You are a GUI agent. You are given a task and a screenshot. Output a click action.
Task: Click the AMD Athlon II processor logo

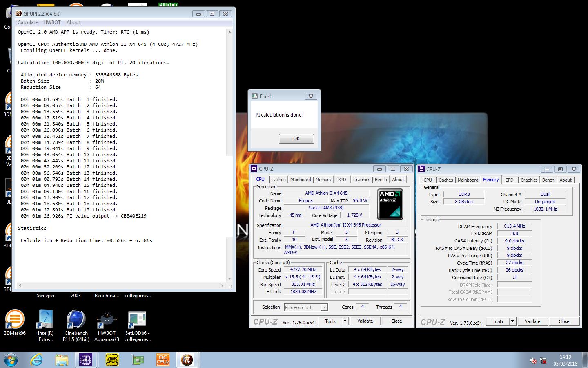point(390,204)
